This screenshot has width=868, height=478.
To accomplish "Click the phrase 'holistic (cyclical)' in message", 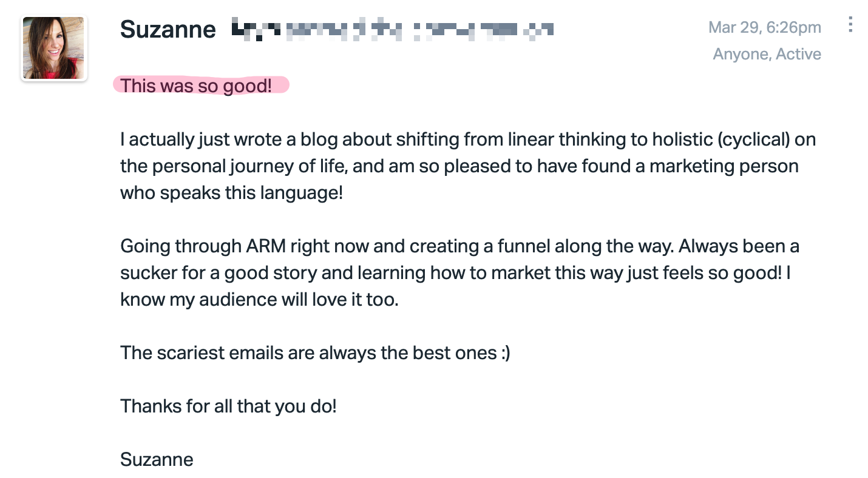I will (721, 140).
